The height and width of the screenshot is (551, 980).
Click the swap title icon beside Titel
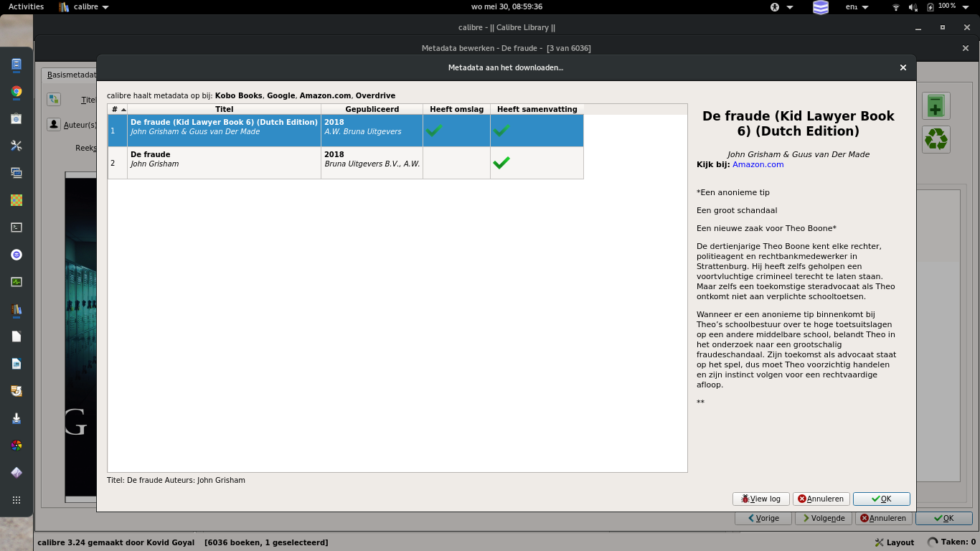(x=54, y=100)
